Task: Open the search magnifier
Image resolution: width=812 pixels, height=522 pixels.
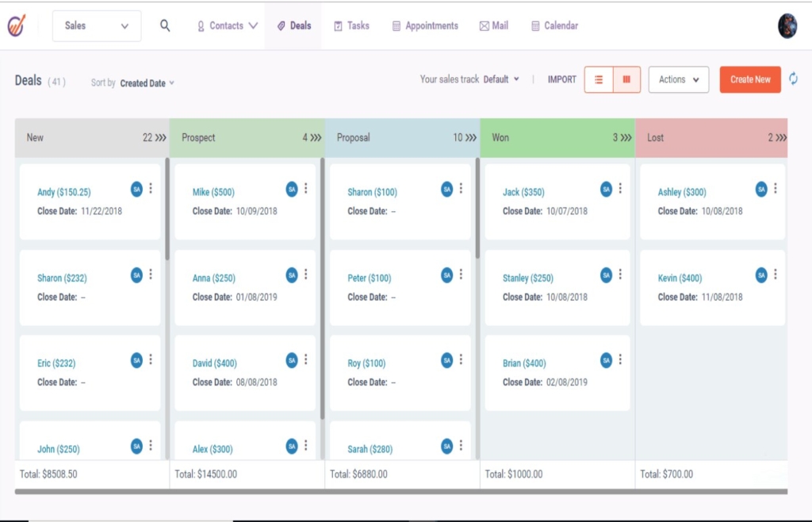Action: (165, 25)
